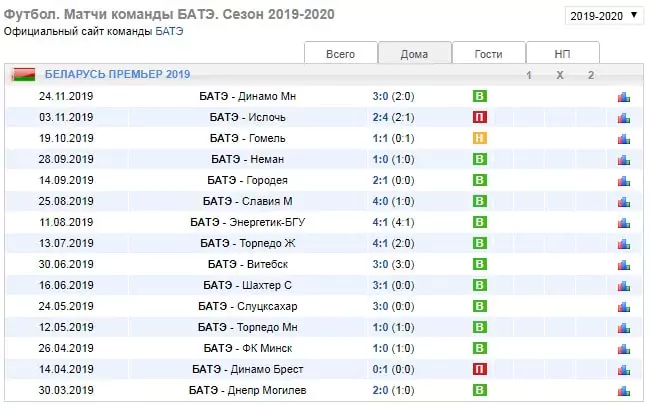Click the date 24.11.2019

pos(66,96)
